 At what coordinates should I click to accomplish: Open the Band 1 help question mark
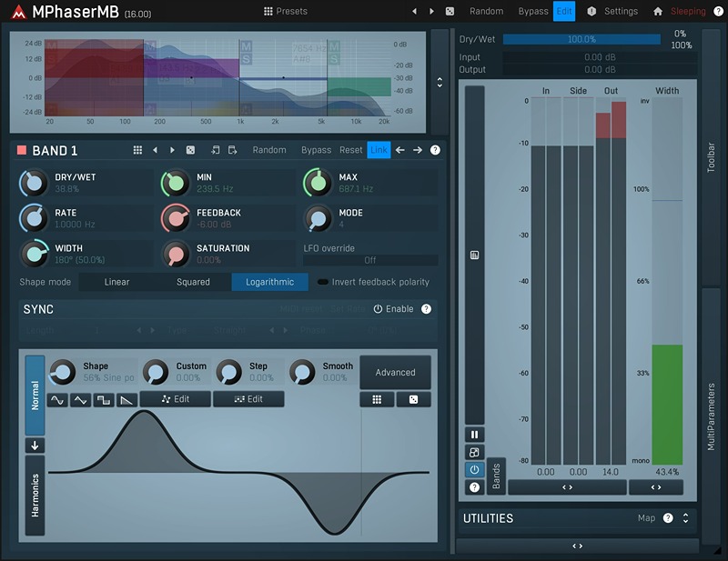[435, 150]
